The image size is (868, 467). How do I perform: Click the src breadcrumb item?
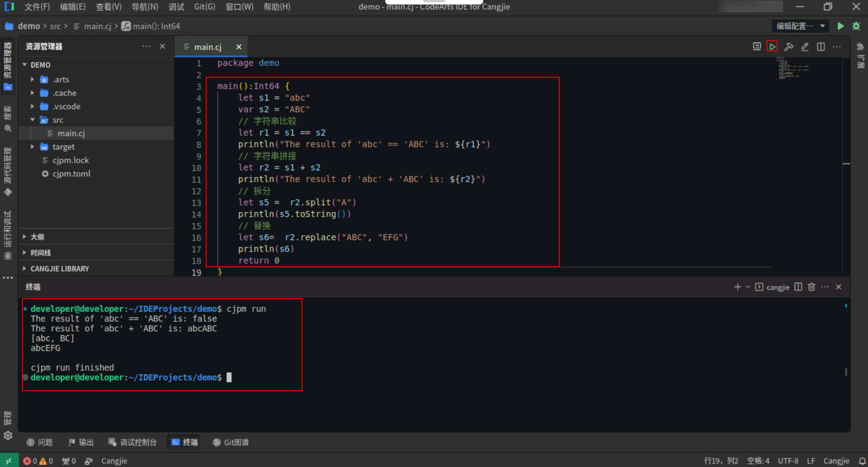point(55,26)
